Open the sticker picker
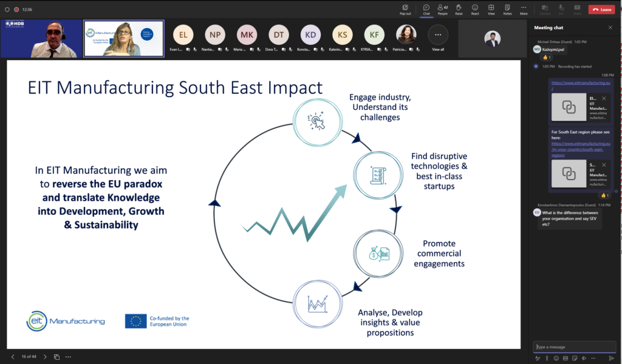622x364 pixels. [x=575, y=358]
